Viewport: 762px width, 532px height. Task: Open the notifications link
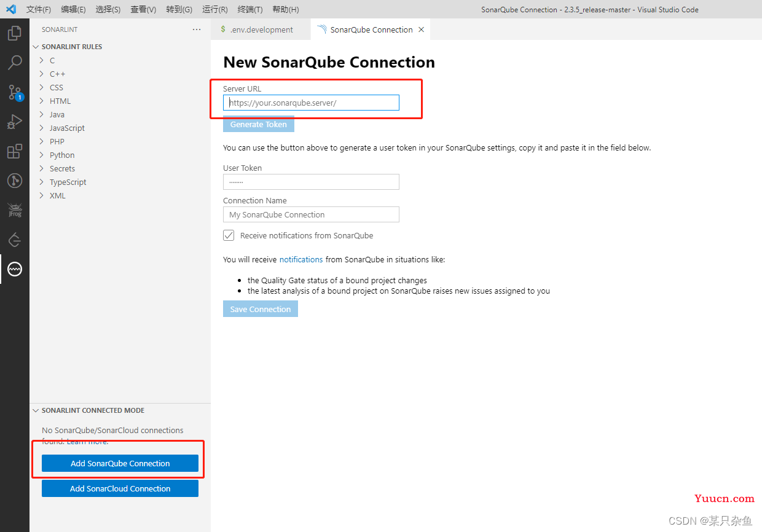click(x=301, y=259)
